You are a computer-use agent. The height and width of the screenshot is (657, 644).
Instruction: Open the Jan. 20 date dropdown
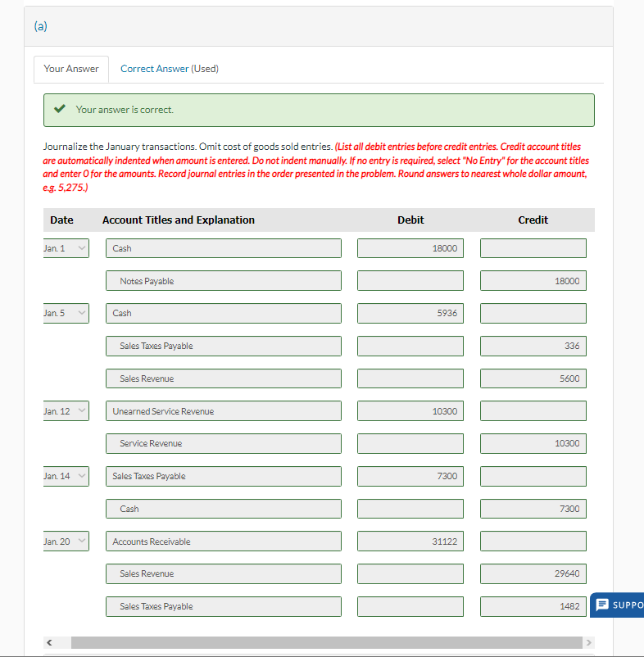tap(66, 541)
